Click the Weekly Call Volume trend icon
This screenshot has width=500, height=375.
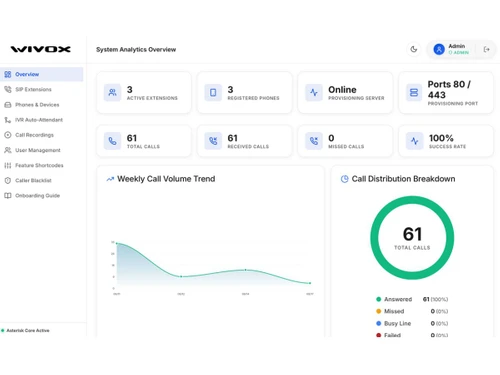pyautogui.click(x=110, y=179)
